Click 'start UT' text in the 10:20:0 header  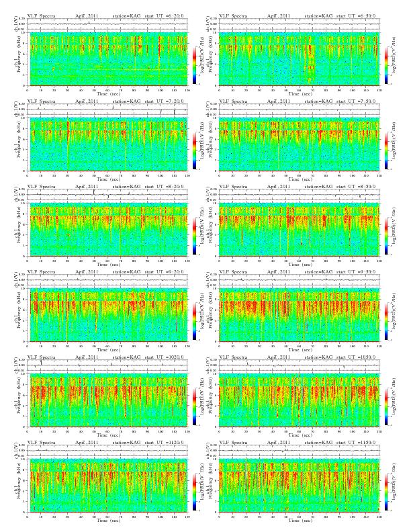click(x=154, y=357)
